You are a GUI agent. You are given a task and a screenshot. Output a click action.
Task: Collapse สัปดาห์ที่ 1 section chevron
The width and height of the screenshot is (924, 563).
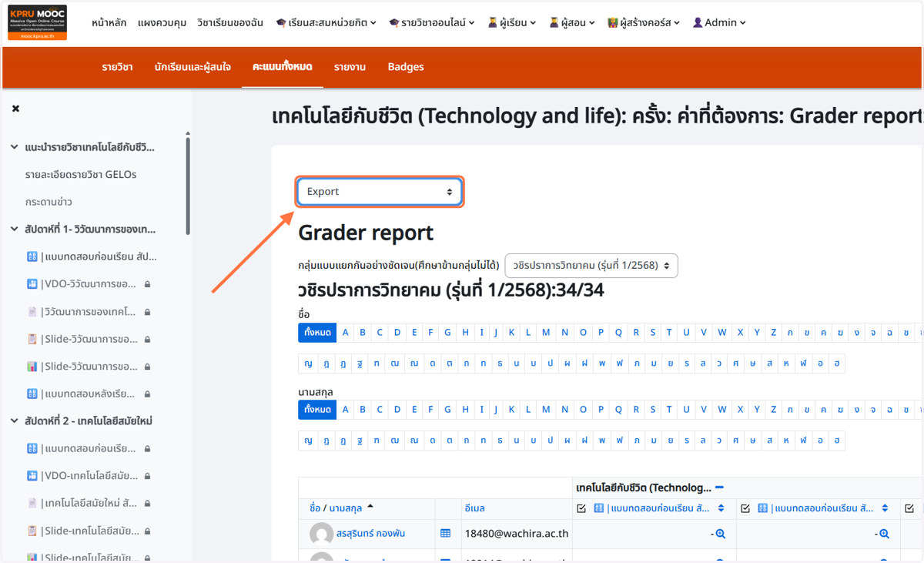[14, 229]
